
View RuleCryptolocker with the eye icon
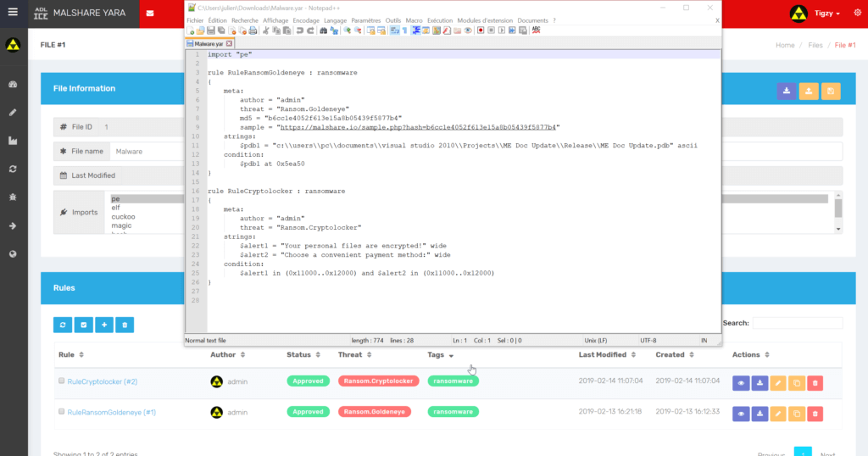(x=741, y=381)
